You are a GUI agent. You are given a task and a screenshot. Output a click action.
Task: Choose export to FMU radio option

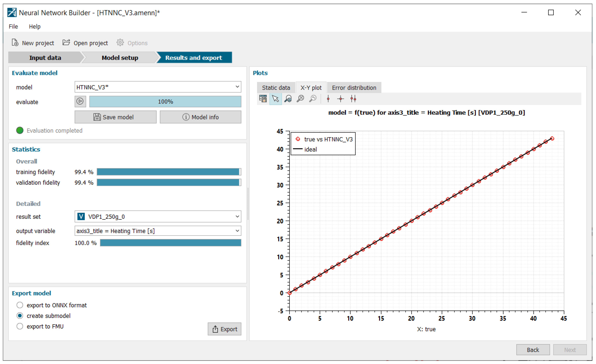pyautogui.click(x=20, y=326)
